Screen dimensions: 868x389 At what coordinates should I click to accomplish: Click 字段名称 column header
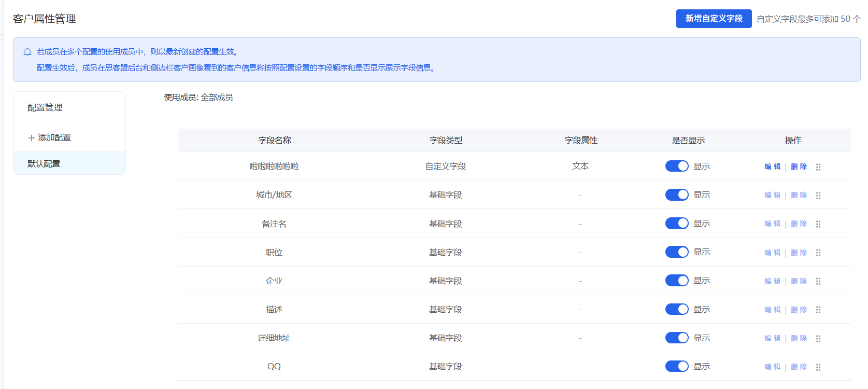point(275,141)
